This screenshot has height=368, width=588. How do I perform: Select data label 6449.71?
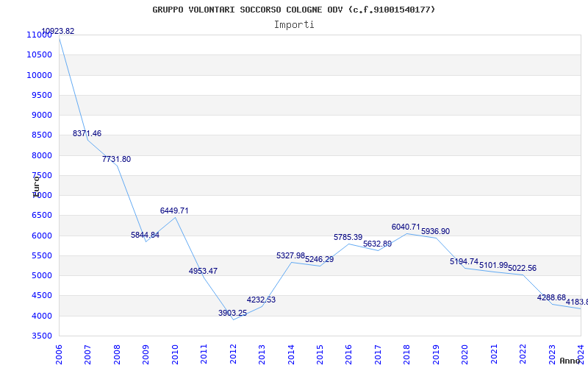(x=174, y=210)
